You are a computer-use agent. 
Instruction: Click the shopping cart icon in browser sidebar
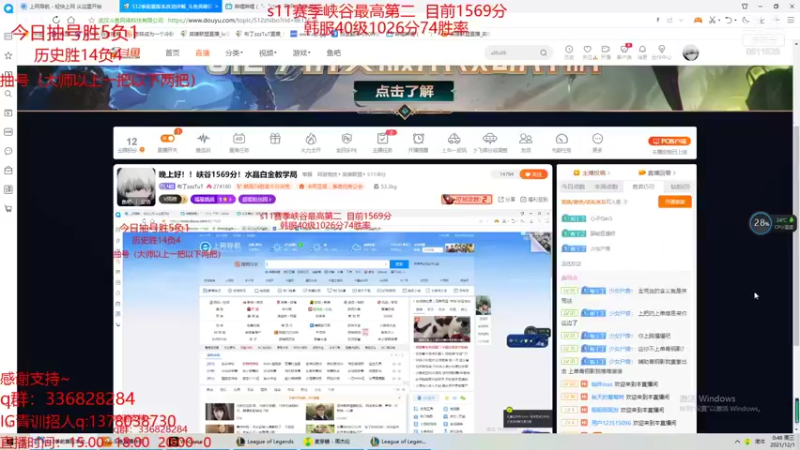[x=8, y=209]
